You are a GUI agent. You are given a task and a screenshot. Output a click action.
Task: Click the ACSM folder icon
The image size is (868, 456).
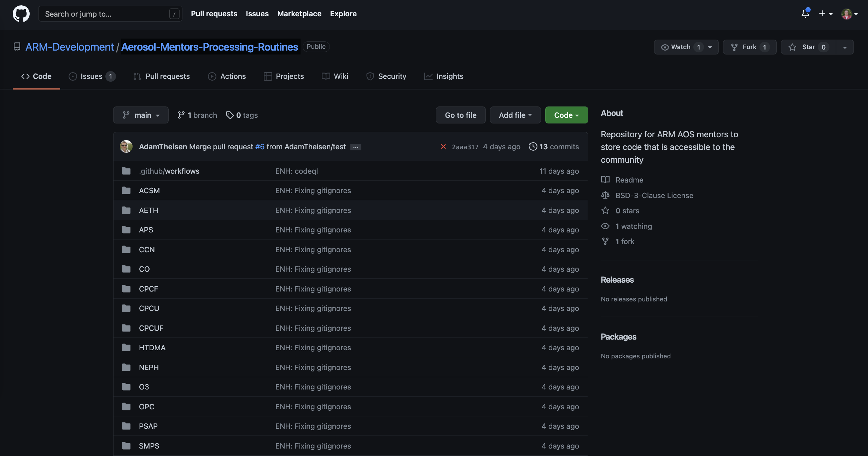[126, 191]
